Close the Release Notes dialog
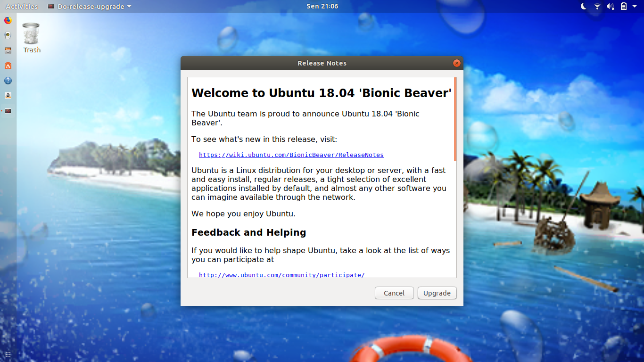 pos(456,63)
